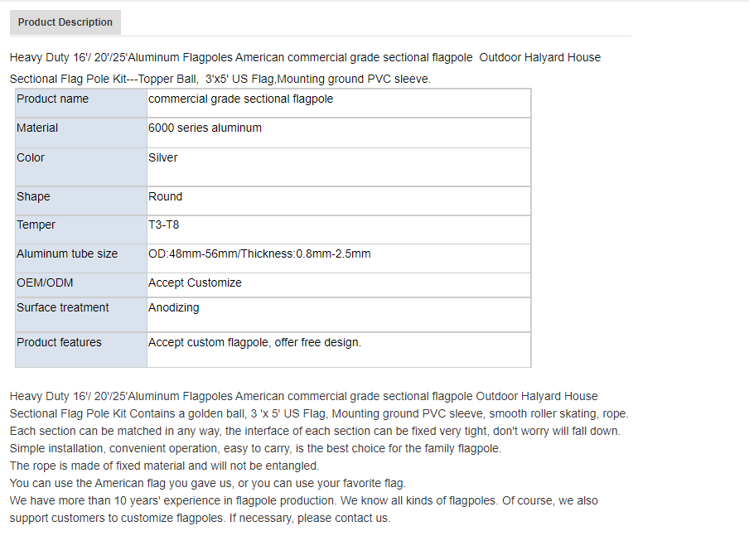
Task: Select the 'OEM/ODM' row label
Action: (x=81, y=286)
